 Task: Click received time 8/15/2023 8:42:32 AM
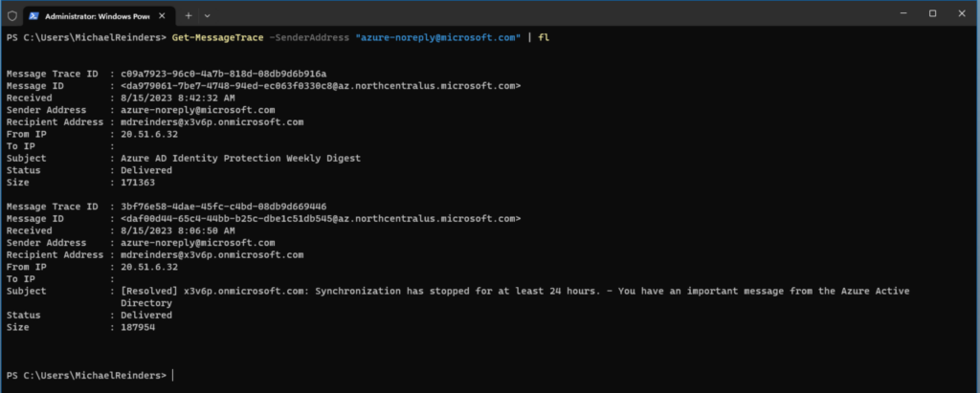click(177, 98)
